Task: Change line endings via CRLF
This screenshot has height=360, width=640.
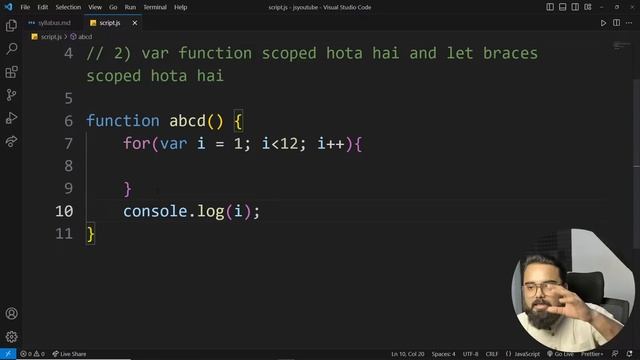Action: click(491, 354)
